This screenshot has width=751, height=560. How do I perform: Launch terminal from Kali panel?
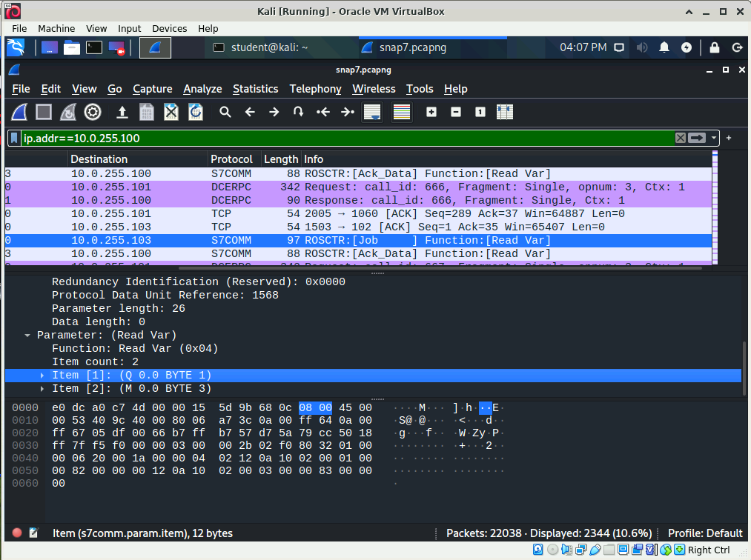coord(94,47)
